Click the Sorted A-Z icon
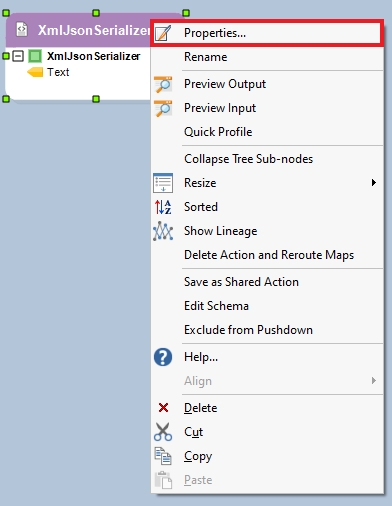The width and height of the screenshot is (392, 506). coord(163,207)
